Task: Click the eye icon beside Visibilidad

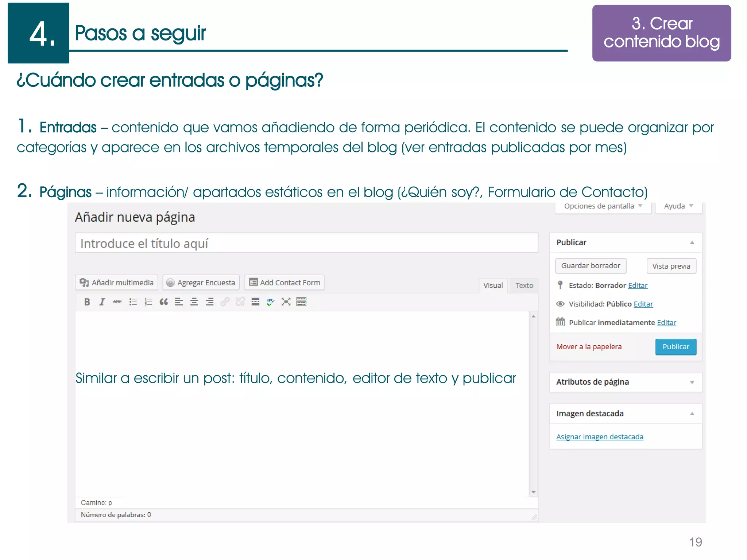Action: 560,304
